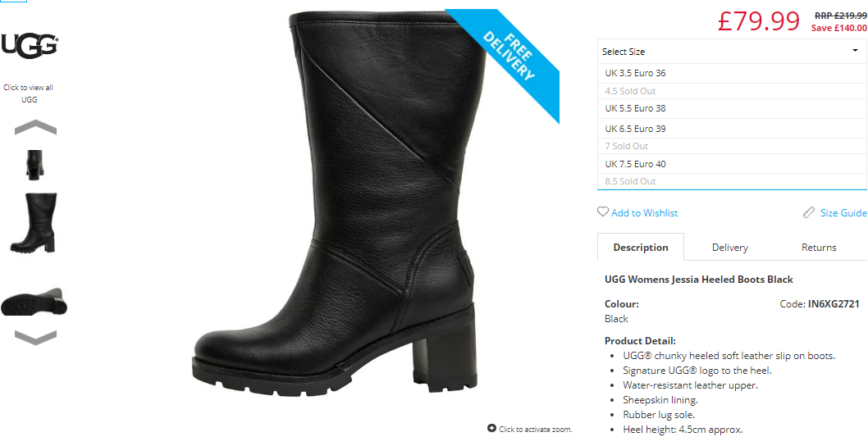Open the Select Size dropdown arrow
This screenshot has height=446, width=868.
[855, 51]
